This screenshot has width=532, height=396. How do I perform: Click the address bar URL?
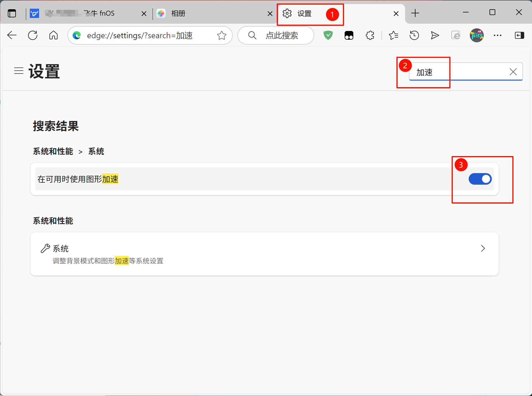[140, 35]
